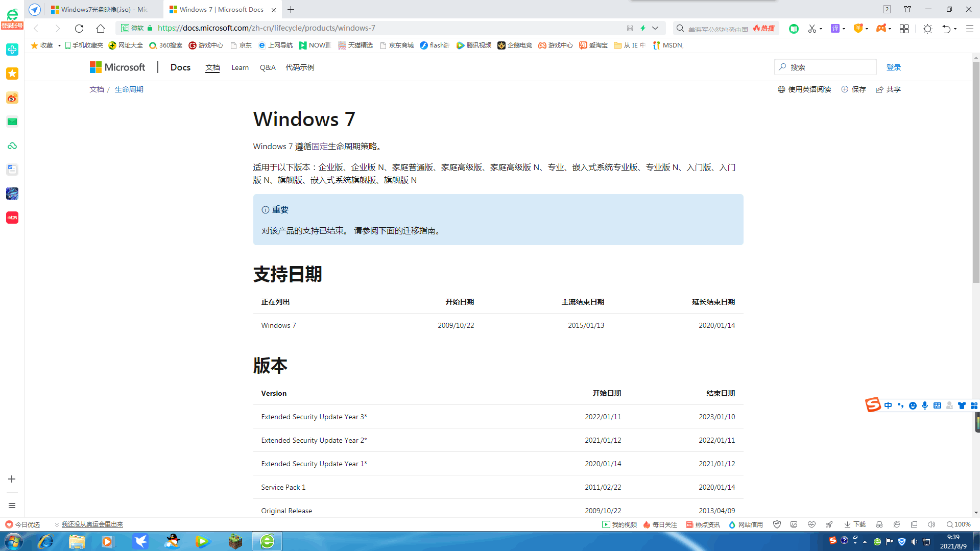Viewport: 980px width, 551px height.
Task: Expand the address bar dropdown chevron
Action: click(655, 28)
